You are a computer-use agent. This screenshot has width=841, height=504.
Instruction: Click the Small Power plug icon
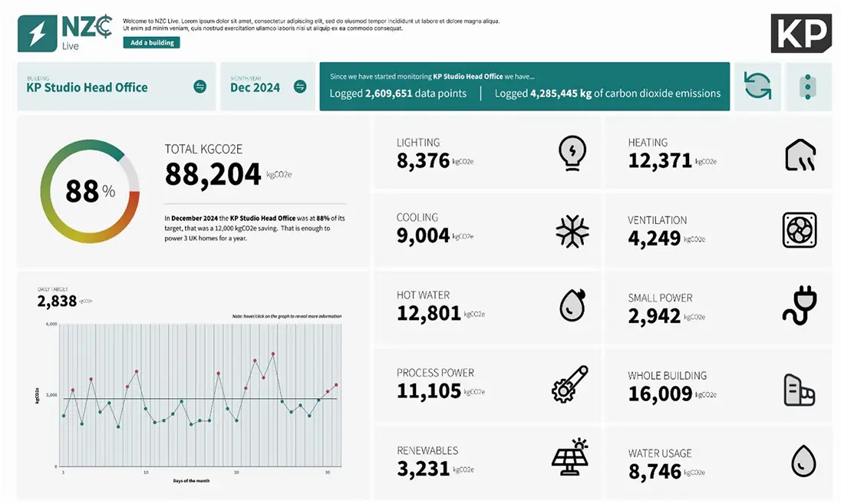[x=800, y=305]
